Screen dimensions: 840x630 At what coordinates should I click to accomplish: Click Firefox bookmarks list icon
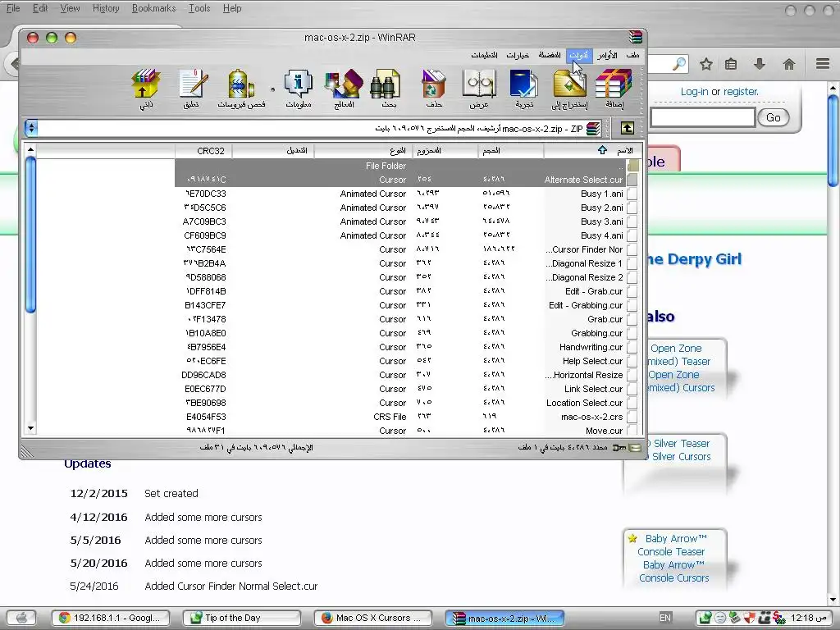(x=731, y=64)
